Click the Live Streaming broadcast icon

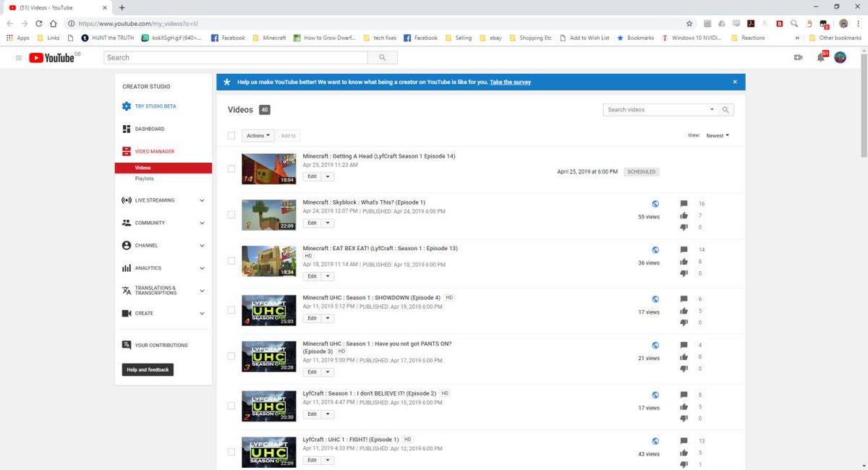[x=127, y=200]
